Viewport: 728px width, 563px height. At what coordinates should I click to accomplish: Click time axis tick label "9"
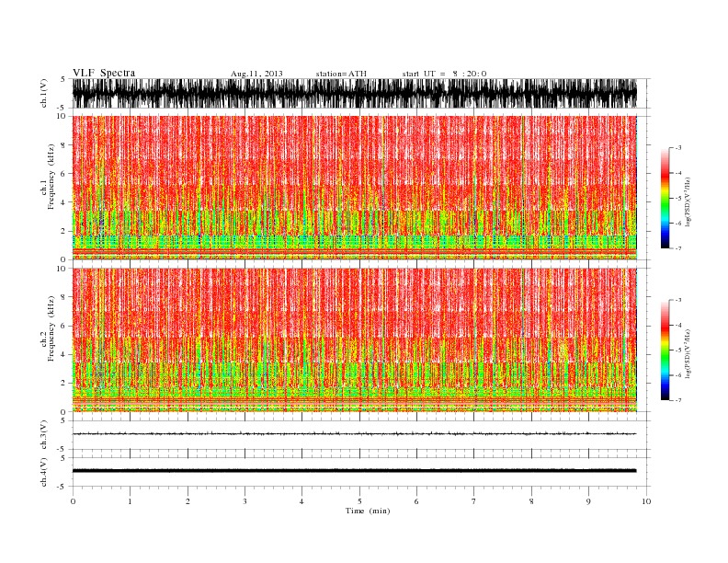tap(588, 501)
